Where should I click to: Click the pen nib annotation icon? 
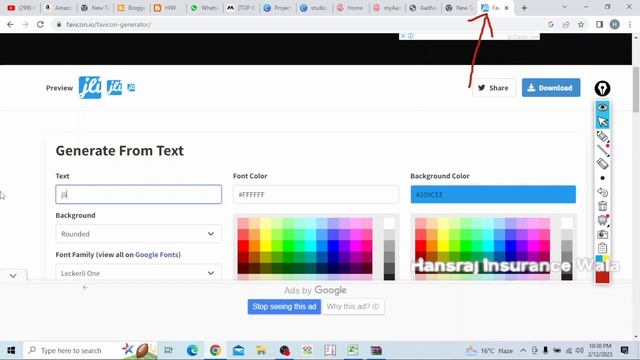(x=602, y=88)
